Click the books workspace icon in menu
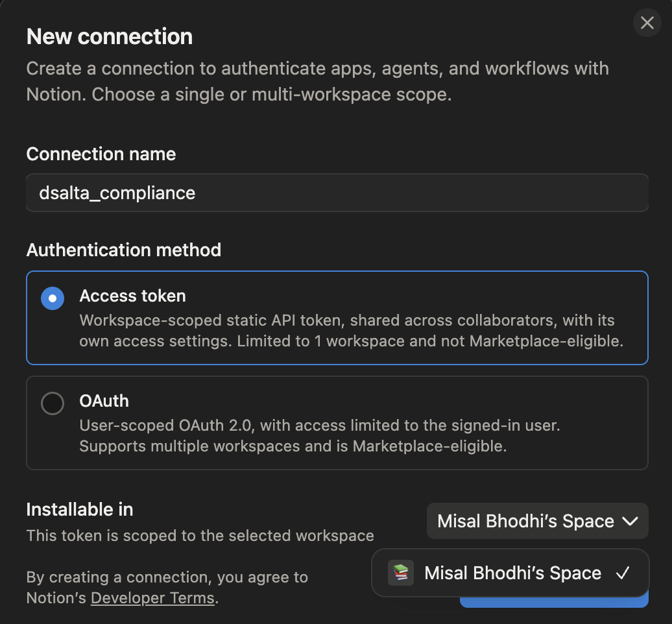Viewport: 672px width, 624px height. [x=401, y=573]
